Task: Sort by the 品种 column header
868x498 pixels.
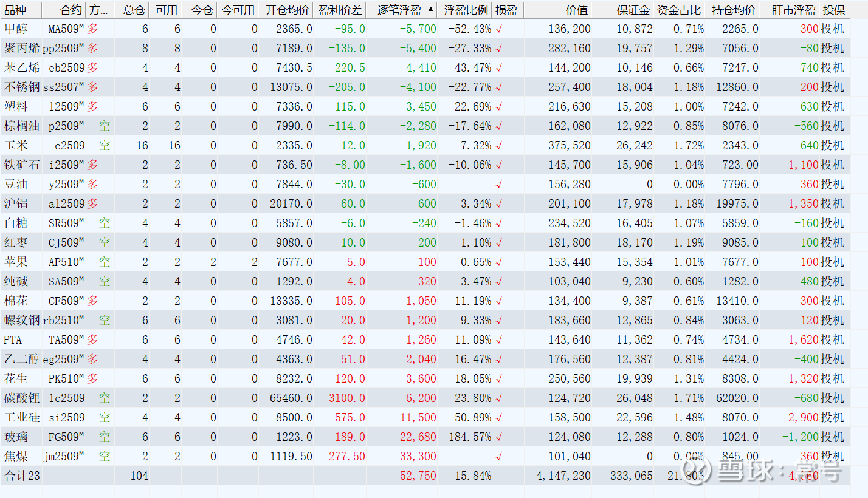Action: 16,10
